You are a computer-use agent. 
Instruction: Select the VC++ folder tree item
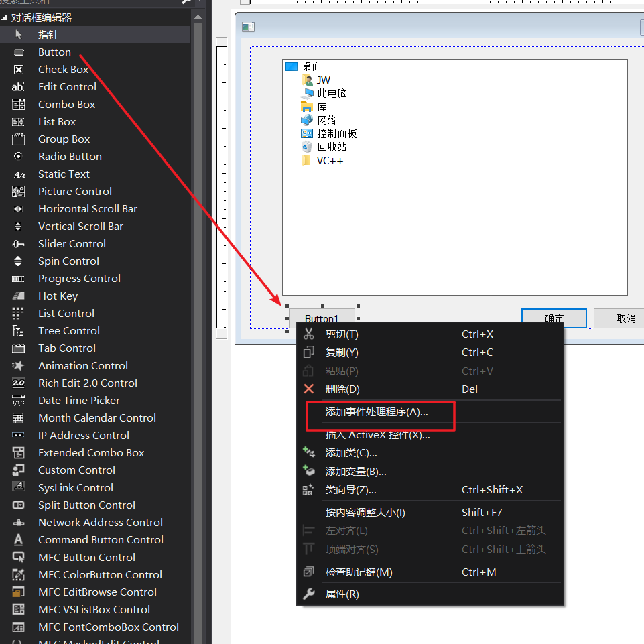pos(330,161)
